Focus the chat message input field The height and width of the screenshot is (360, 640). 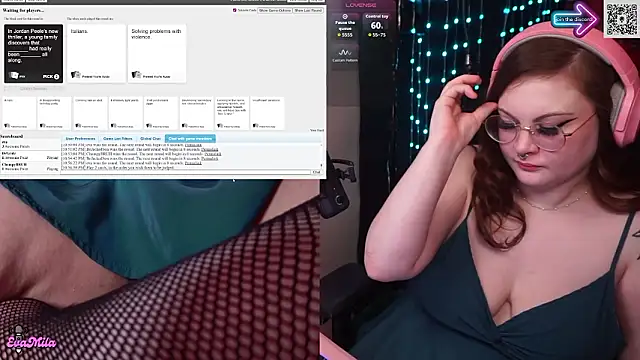point(186,172)
